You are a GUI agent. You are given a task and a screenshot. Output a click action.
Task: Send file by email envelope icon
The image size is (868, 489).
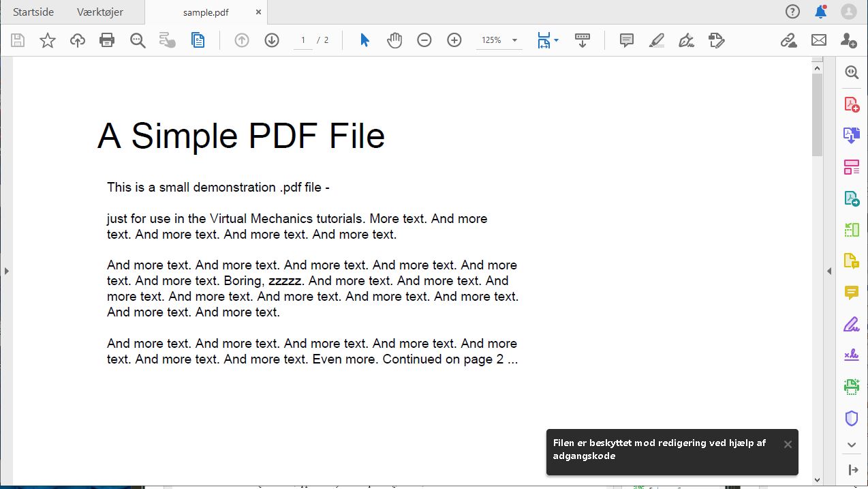pos(819,40)
